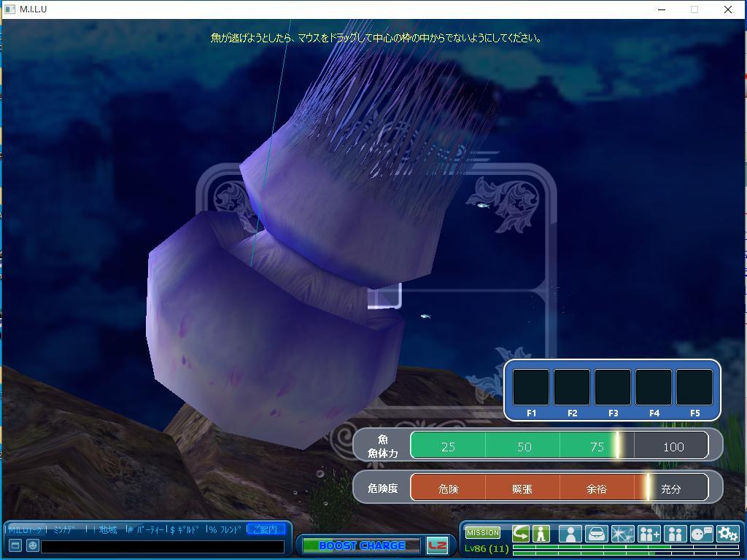Click the add friend icon

[x=649, y=534]
